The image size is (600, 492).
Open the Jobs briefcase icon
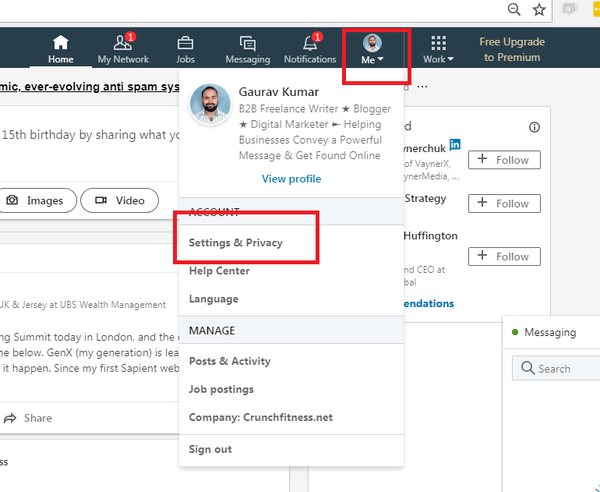[185, 43]
